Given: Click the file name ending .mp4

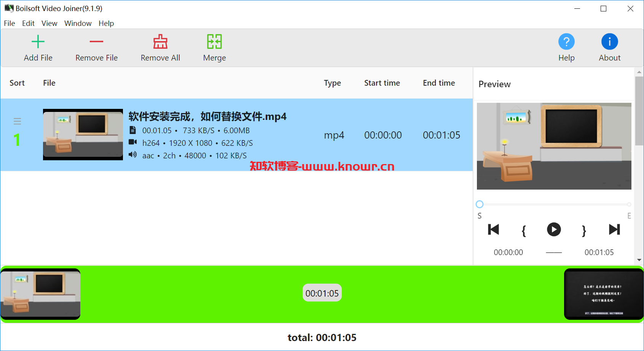Looking at the screenshot, I should [207, 116].
